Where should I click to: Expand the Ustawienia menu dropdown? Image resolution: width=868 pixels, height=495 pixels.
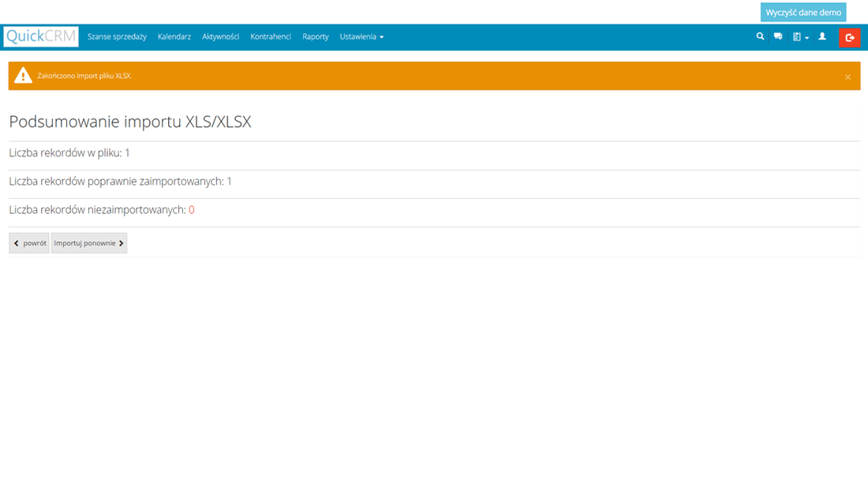click(x=361, y=36)
